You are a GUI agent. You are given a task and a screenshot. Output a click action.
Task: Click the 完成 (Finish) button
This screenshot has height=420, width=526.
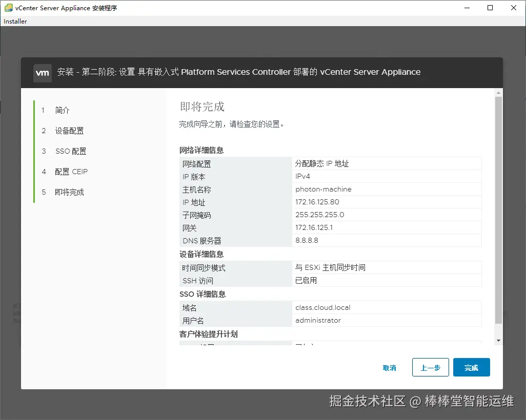(x=471, y=367)
